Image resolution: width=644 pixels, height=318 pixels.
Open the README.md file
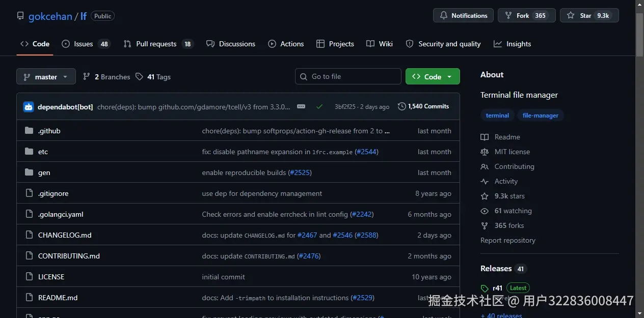(x=58, y=298)
